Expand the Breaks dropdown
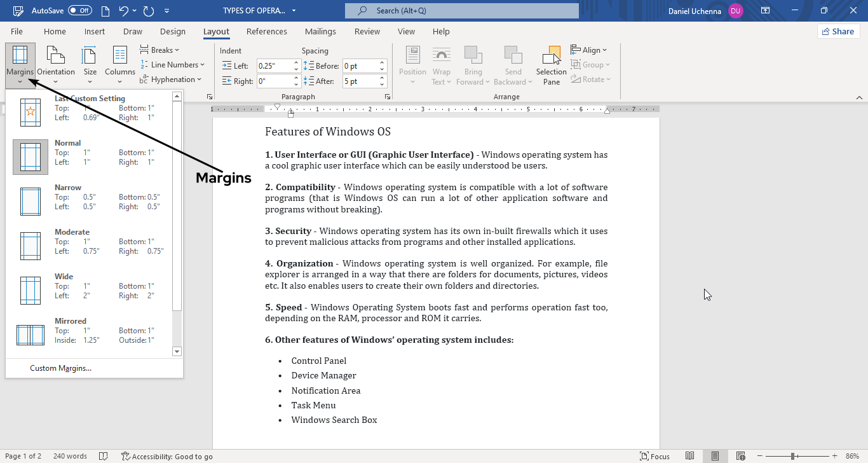Viewport: 868px width, 463px height. pos(159,50)
